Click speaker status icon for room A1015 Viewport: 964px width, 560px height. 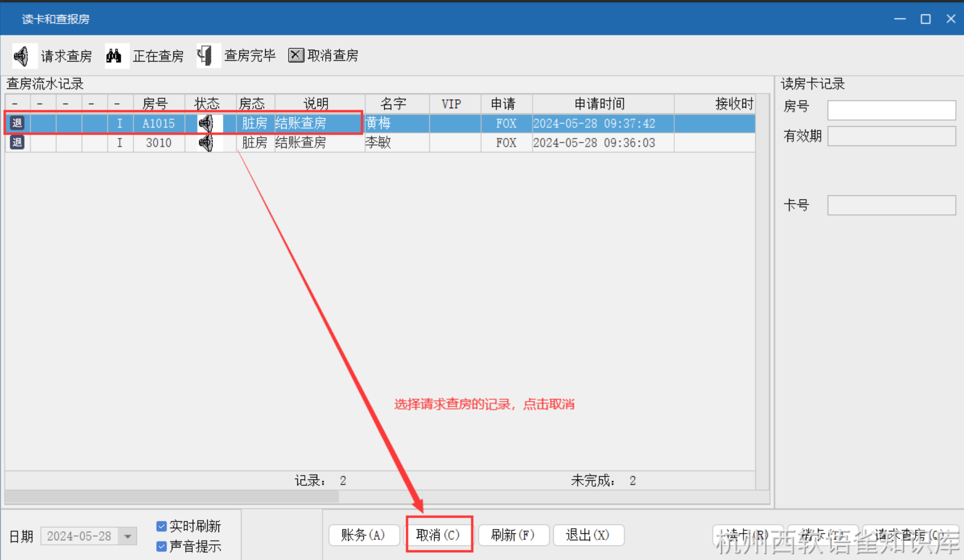point(206,123)
